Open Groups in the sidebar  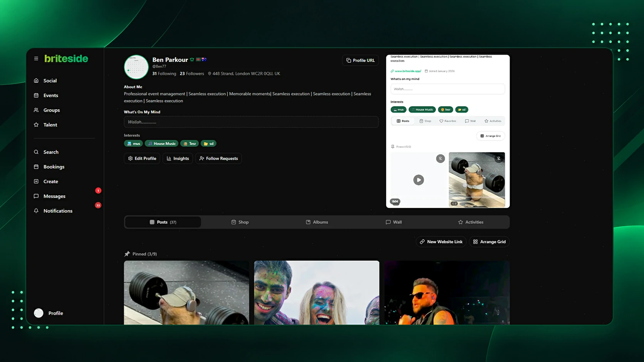point(47,110)
